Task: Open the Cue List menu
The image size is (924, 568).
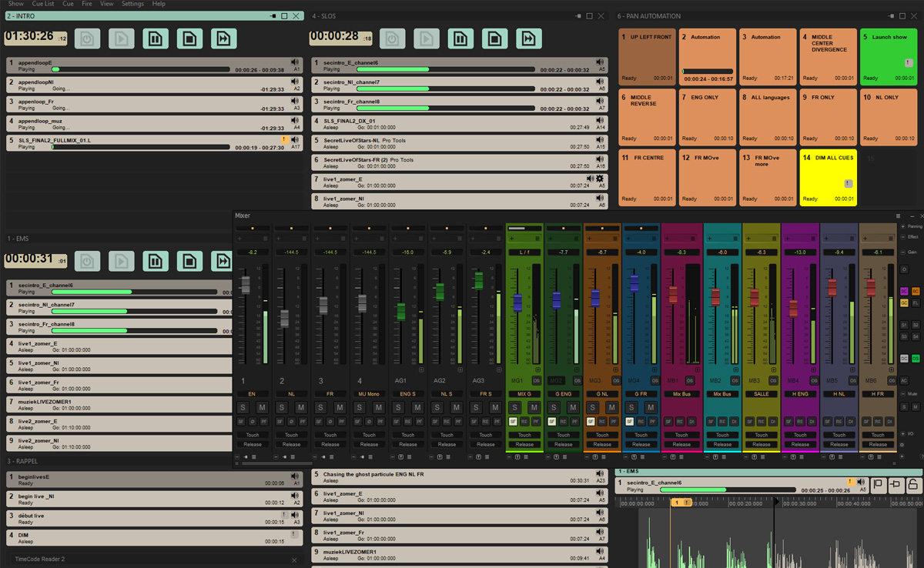Action: tap(43, 4)
